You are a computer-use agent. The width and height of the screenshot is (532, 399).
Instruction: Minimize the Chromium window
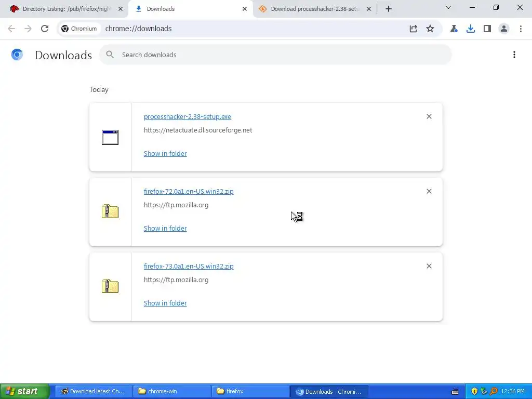[472, 7]
